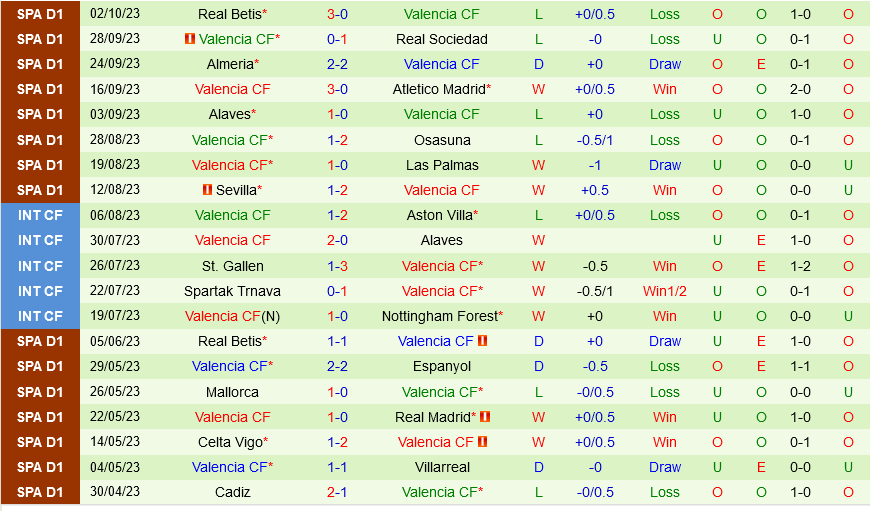Click the SPA D1 label in the Cadiz row

tap(40, 492)
